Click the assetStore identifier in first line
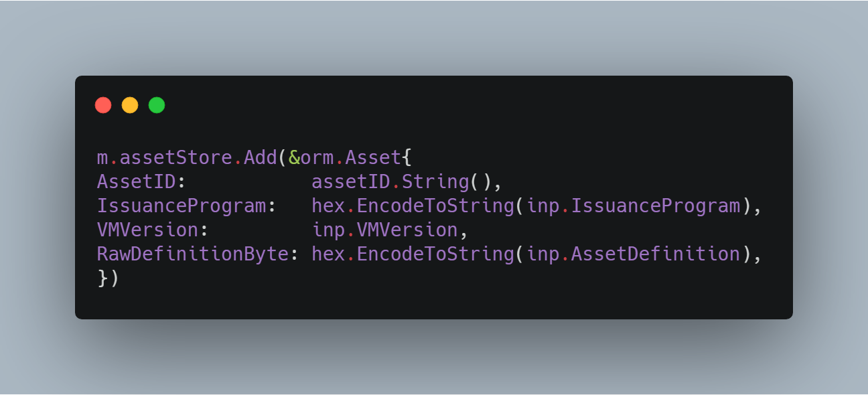Screen dimensions: 868x395 [176, 157]
